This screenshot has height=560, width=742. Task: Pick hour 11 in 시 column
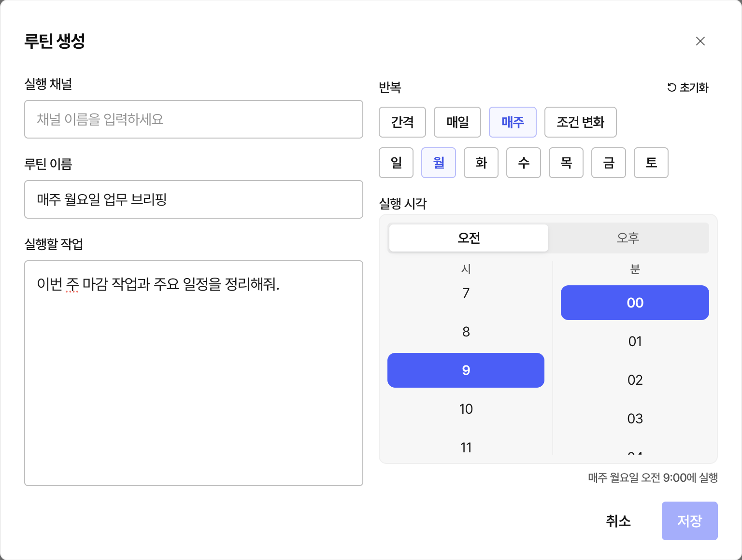466,447
